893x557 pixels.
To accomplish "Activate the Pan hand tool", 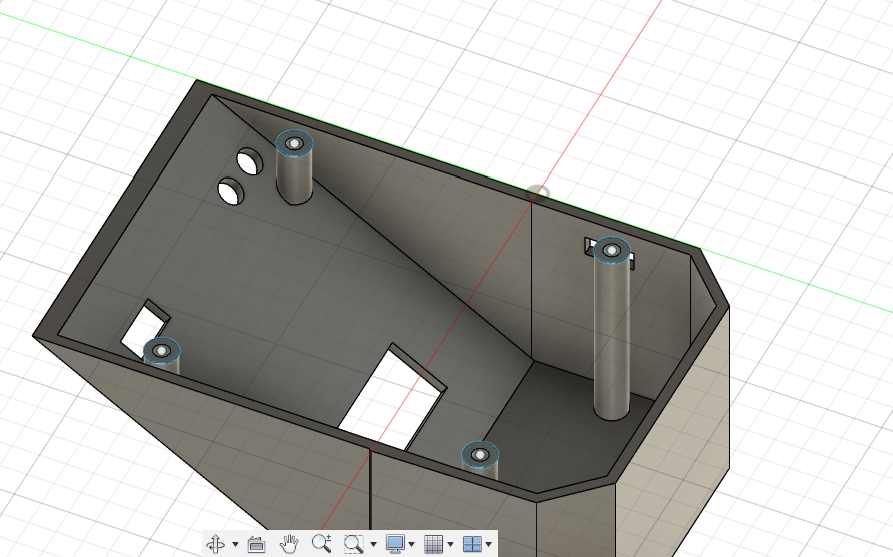I will (x=289, y=544).
